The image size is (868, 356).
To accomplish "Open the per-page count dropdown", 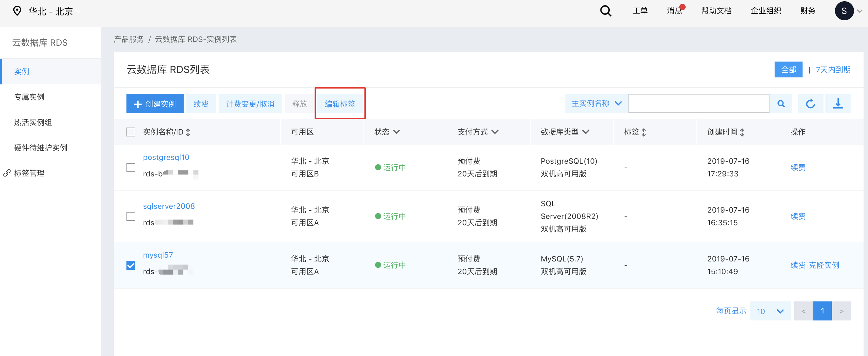I will (770, 311).
